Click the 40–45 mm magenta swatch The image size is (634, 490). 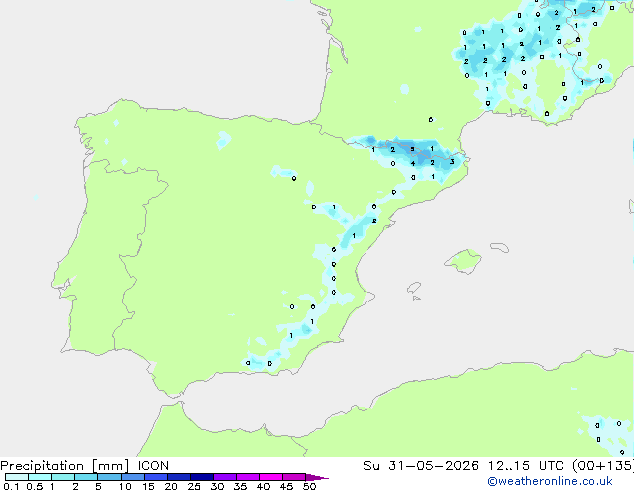point(271,477)
